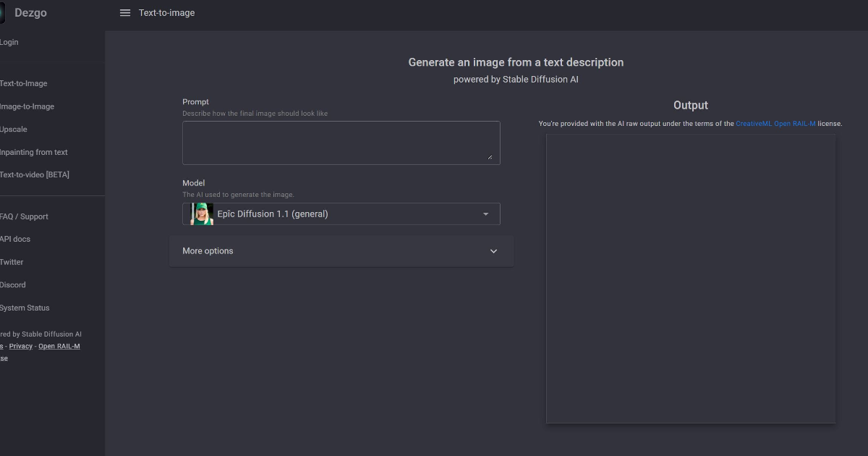The width and height of the screenshot is (868, 456).
Task: Check System Status
Action: [x=25, y=308]
